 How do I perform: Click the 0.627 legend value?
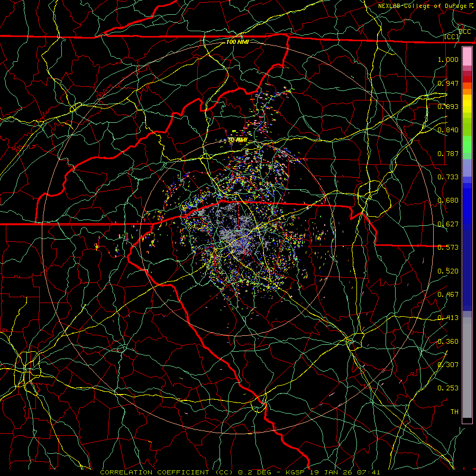tap(448, 224)
